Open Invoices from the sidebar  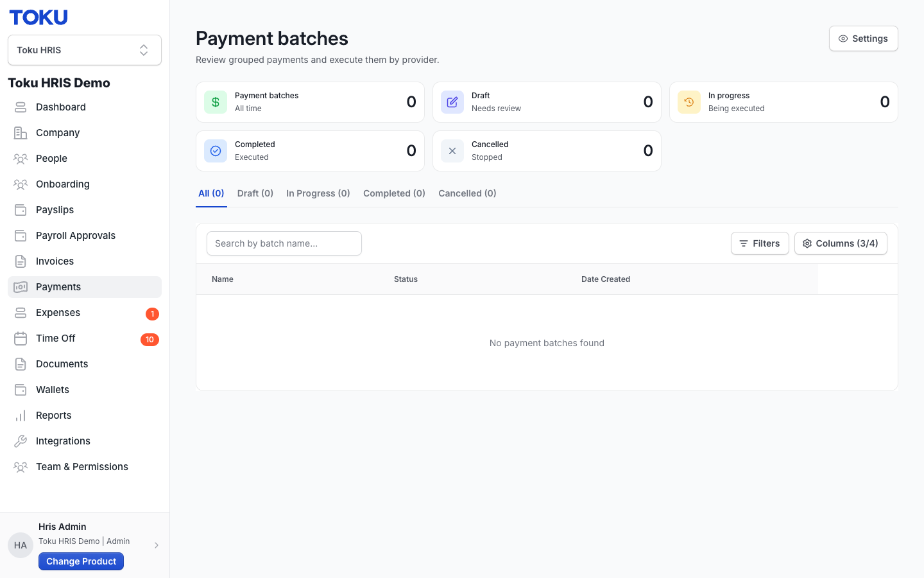point(85,261)
